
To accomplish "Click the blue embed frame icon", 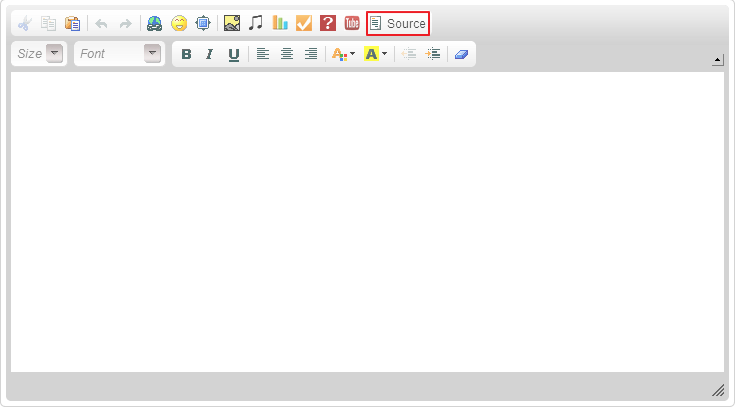I will tap(203, 23).
